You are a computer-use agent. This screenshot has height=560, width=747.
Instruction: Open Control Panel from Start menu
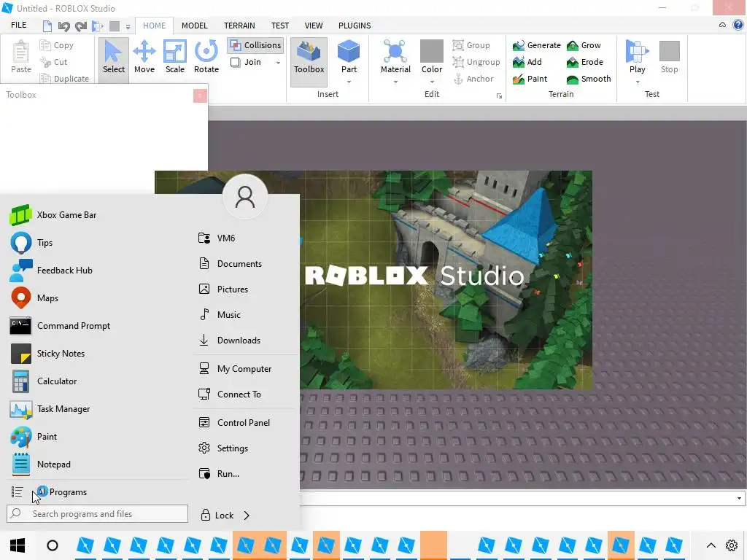pos(234,423)
